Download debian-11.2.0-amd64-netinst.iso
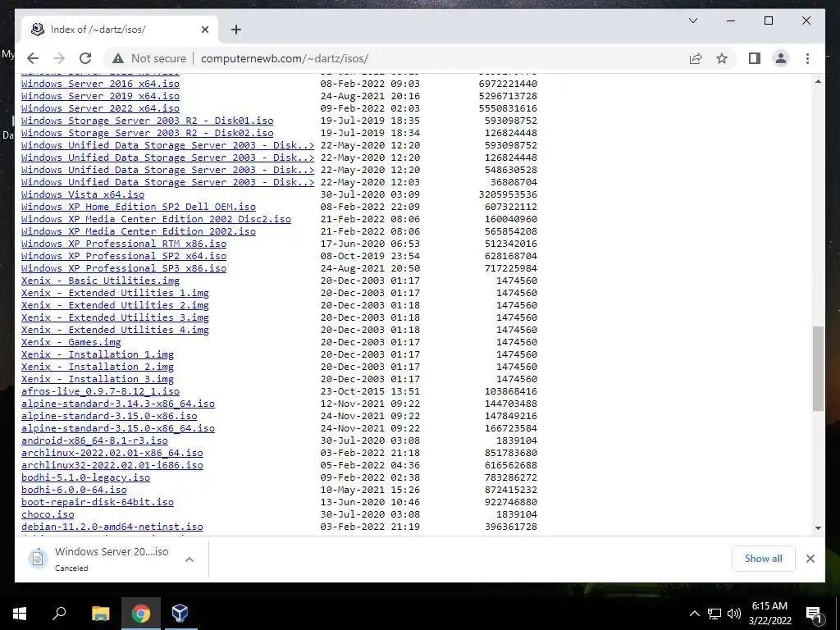The height and width of the screenshot is (630, 840). (112, 527)
